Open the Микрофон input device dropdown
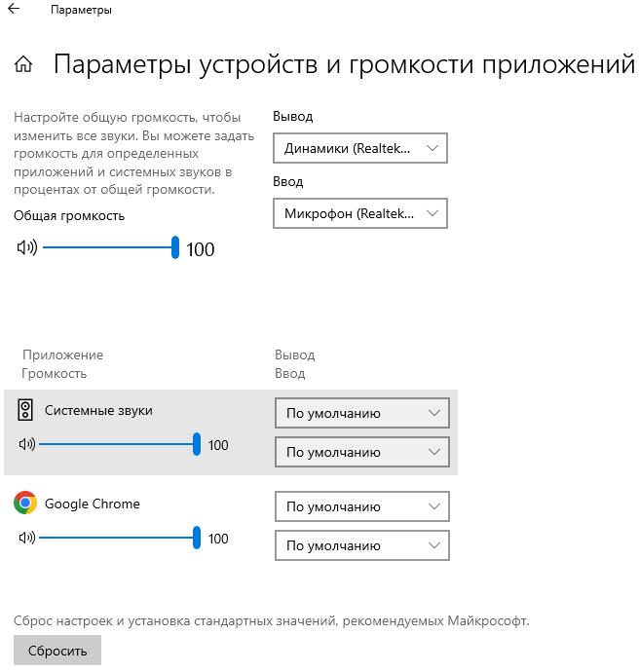This screenshot has height=672, width=639. tap(360, 213)
